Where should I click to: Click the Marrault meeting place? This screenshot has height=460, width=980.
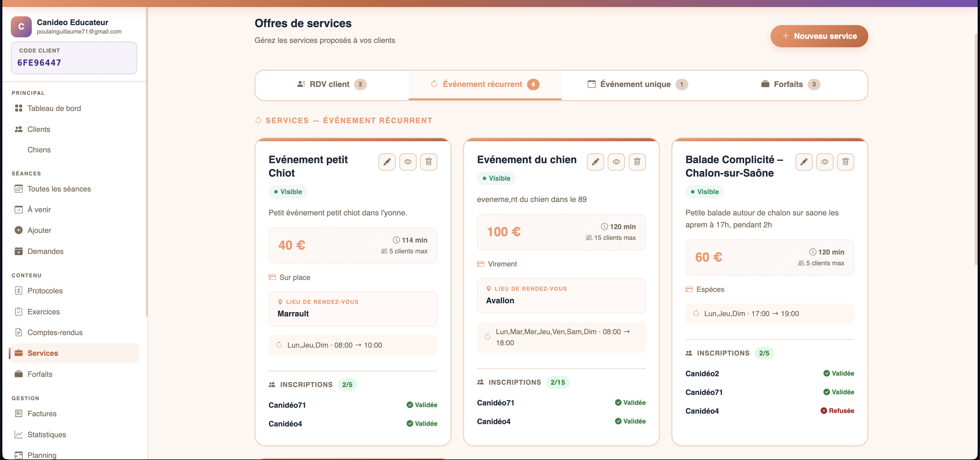pyautogui.click(x=353, y=309)
